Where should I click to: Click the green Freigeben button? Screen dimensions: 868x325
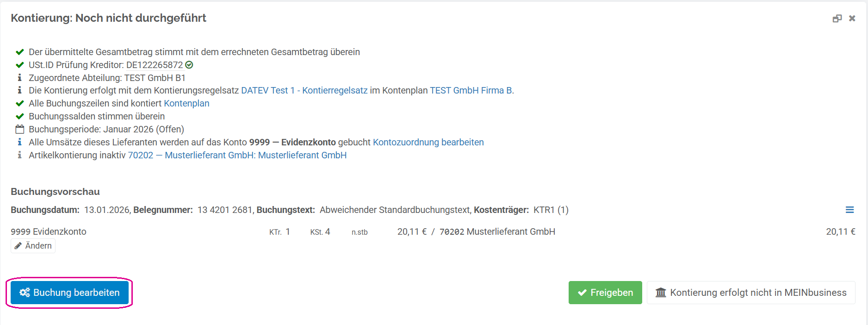click(605, 293)
